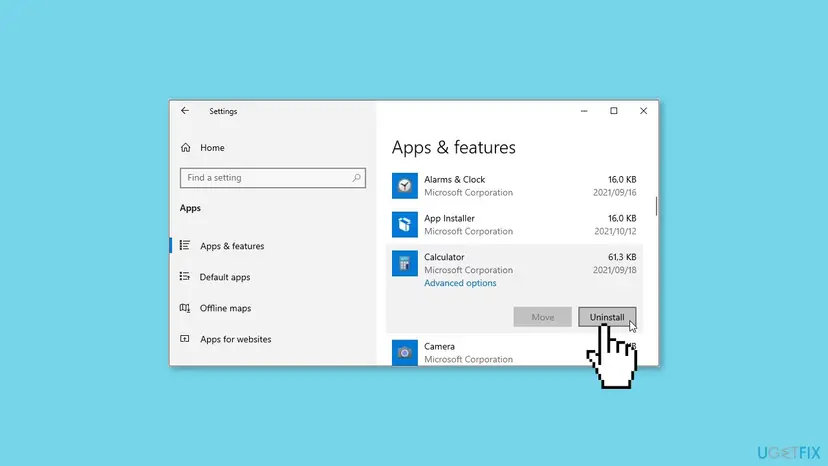Select Alarms & Clock app name
Screen dimensions: 828x466
click(x=454, y=180)
